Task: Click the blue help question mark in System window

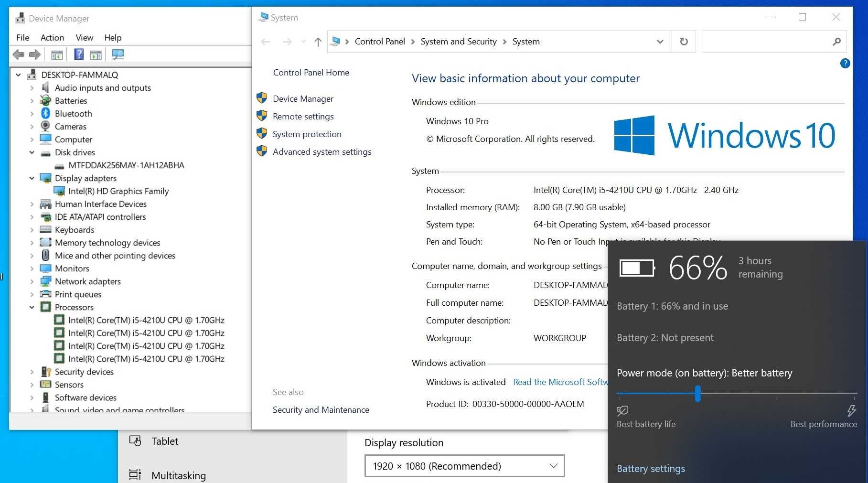Action: (x=845, y=64)
